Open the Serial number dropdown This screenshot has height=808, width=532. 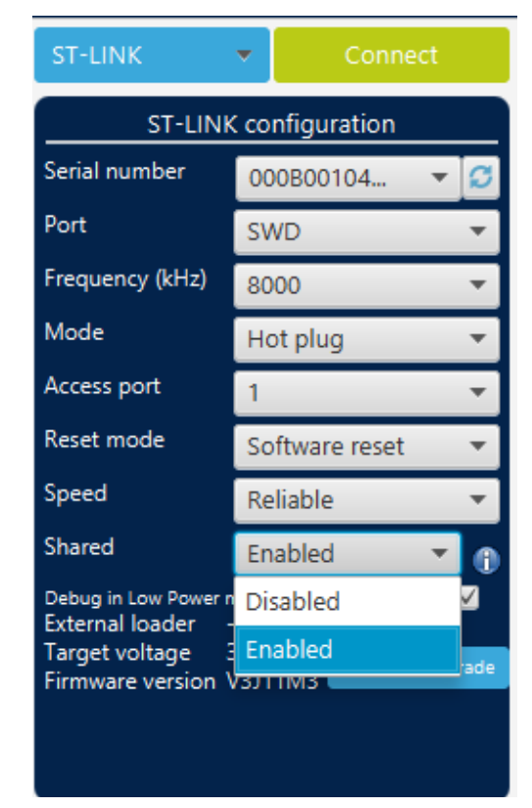coord(348,178)
